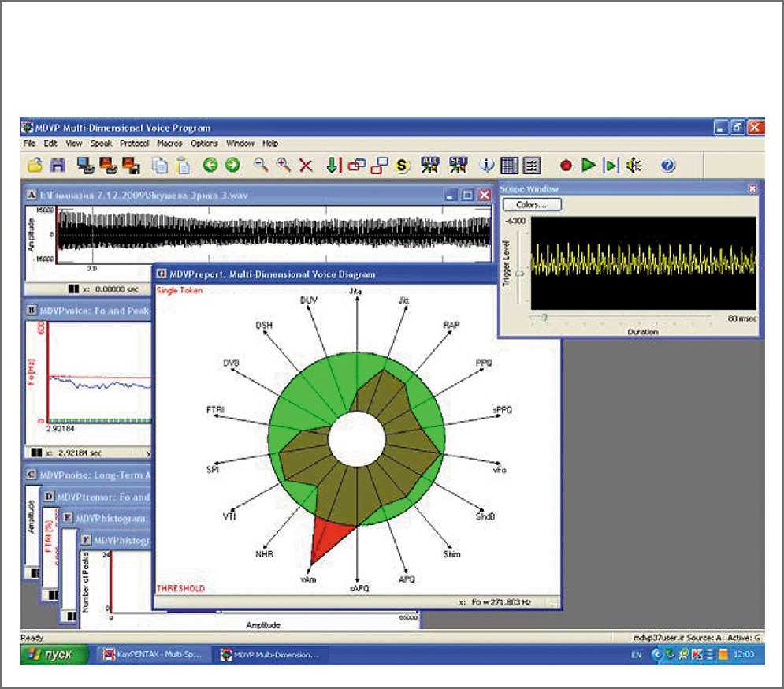Open the Protocol menu

134,144
